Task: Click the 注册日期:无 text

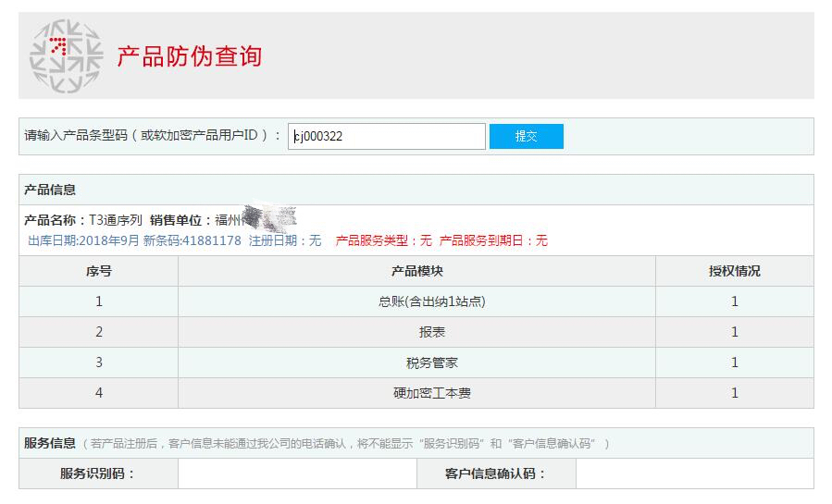Action: point(285,240)
